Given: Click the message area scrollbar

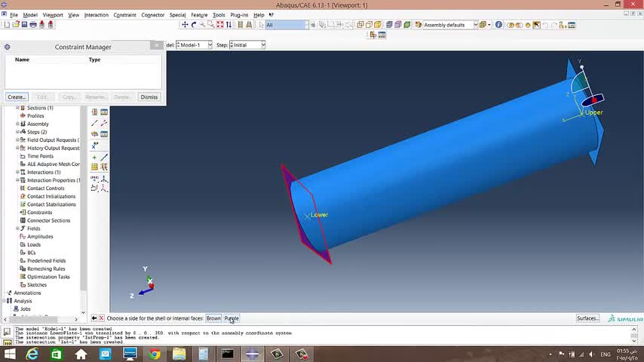Looking at the screenshot, I should point(634,335).
